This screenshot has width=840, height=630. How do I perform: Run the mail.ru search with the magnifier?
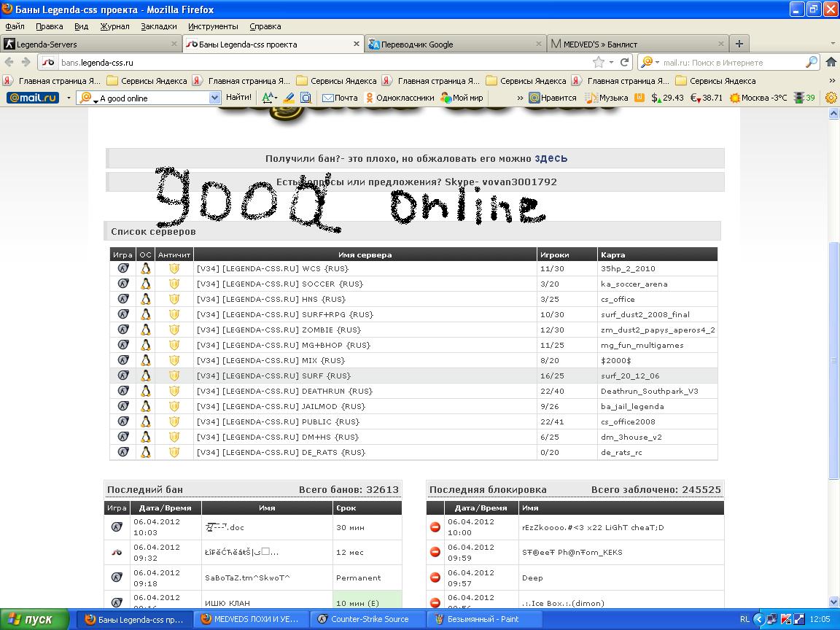click(x=812, y=62)
